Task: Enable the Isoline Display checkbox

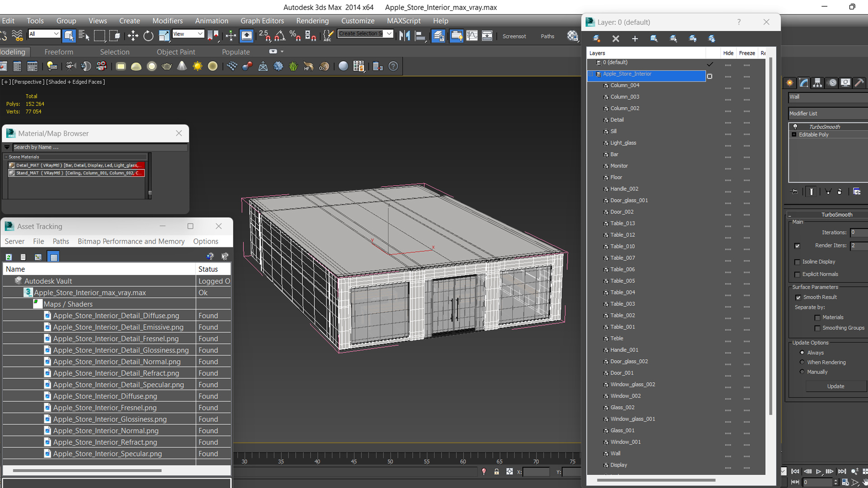Action: coord(797,262)
